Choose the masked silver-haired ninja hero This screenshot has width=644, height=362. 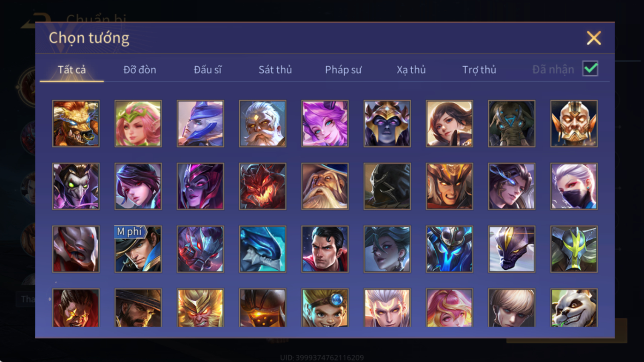point(574,186)
